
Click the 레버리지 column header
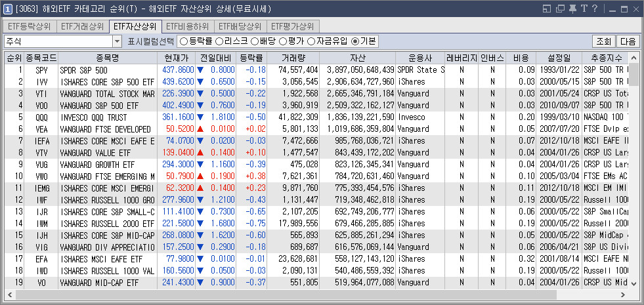coord(462,58)
